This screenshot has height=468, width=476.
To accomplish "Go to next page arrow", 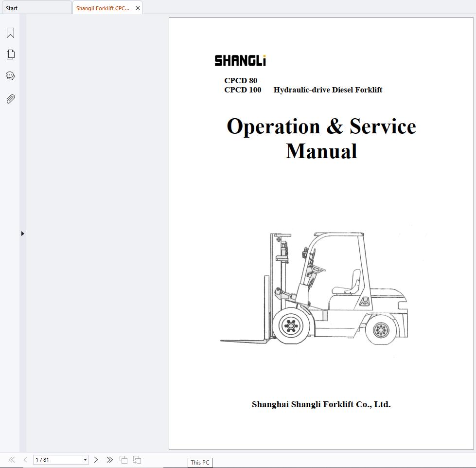I will coord(96,460).
